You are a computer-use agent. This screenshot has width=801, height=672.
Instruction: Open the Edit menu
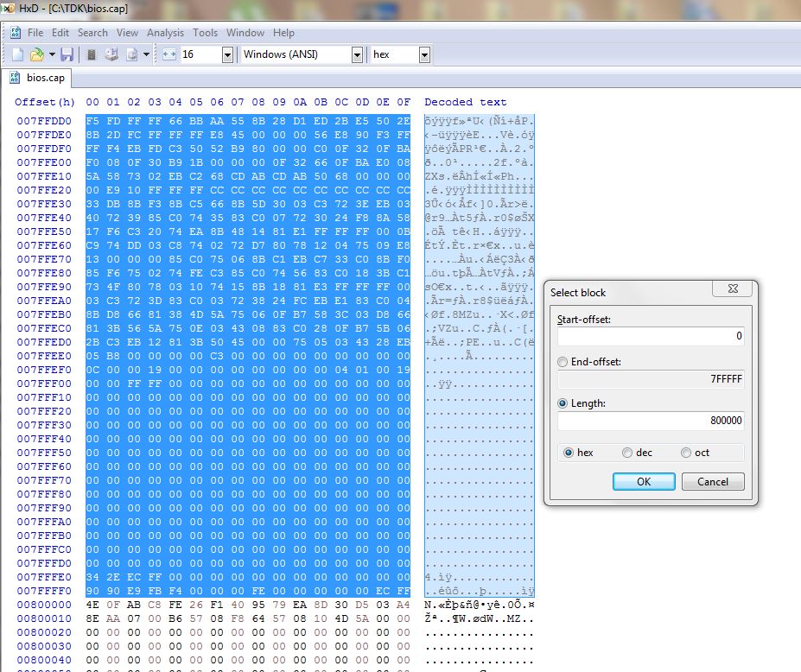point(60,33)
